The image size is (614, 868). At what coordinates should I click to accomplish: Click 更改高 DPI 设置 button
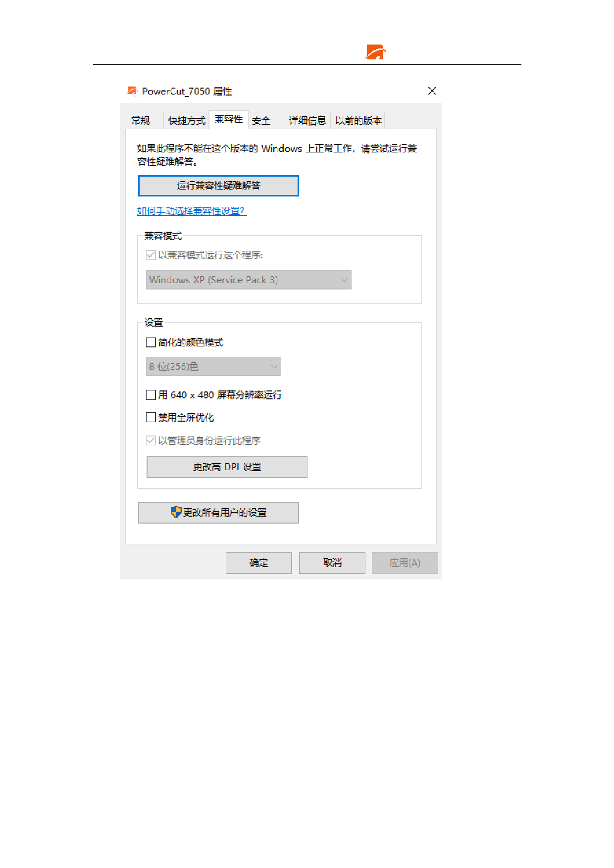(x=227, y=467)
